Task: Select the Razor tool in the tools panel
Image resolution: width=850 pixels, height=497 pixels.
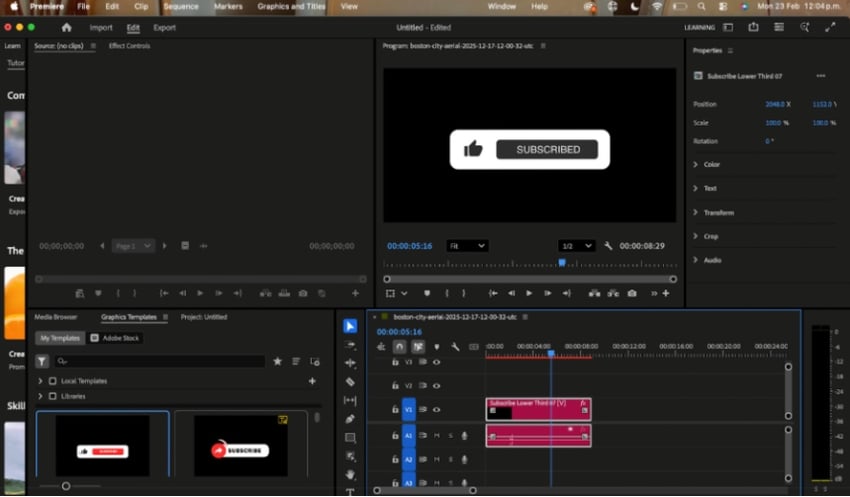Action: (350, 381)
